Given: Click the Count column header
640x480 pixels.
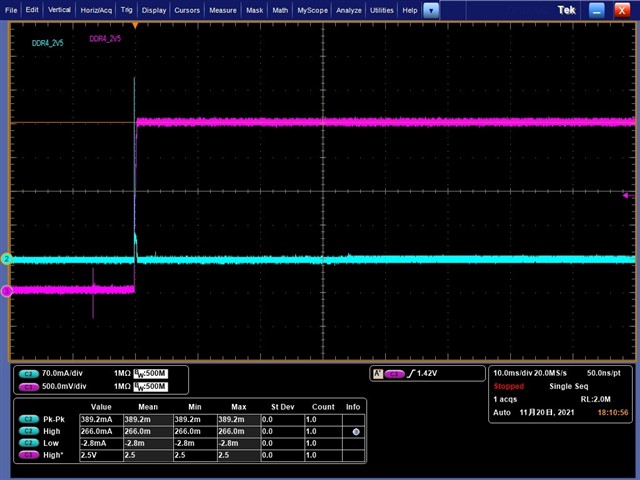Looking at the screenshot, I should point(323,407).
